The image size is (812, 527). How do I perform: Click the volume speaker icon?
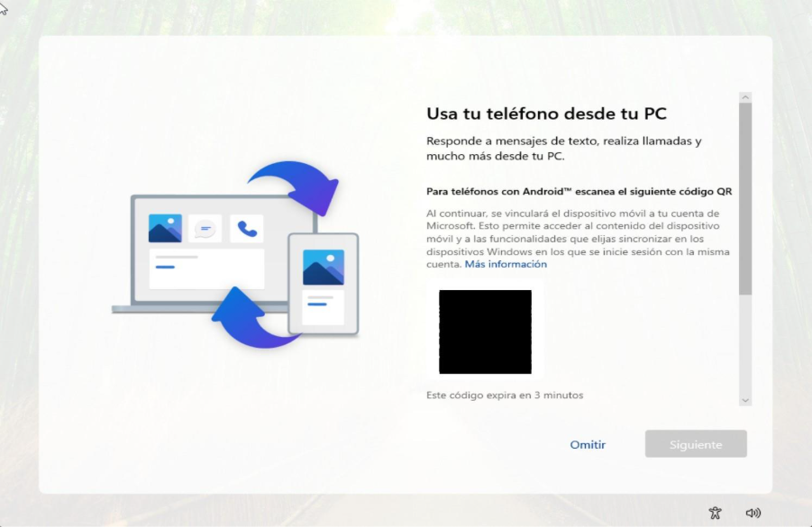pos(753,513)
